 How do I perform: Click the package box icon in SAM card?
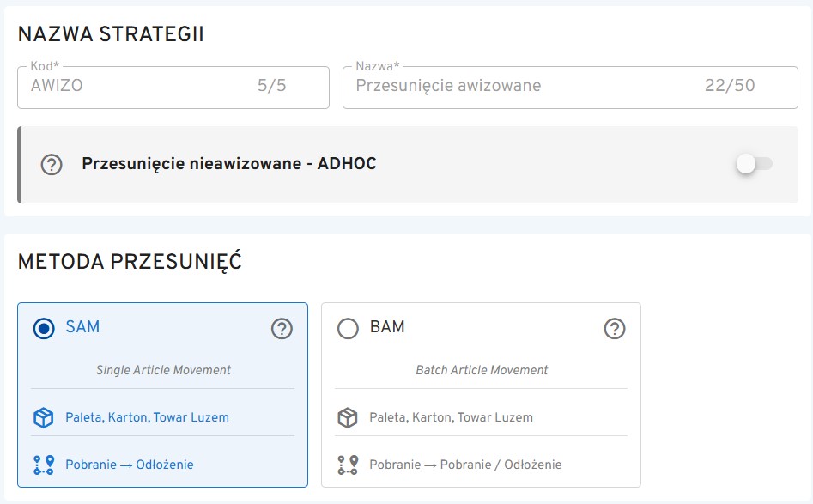(44, 418)
